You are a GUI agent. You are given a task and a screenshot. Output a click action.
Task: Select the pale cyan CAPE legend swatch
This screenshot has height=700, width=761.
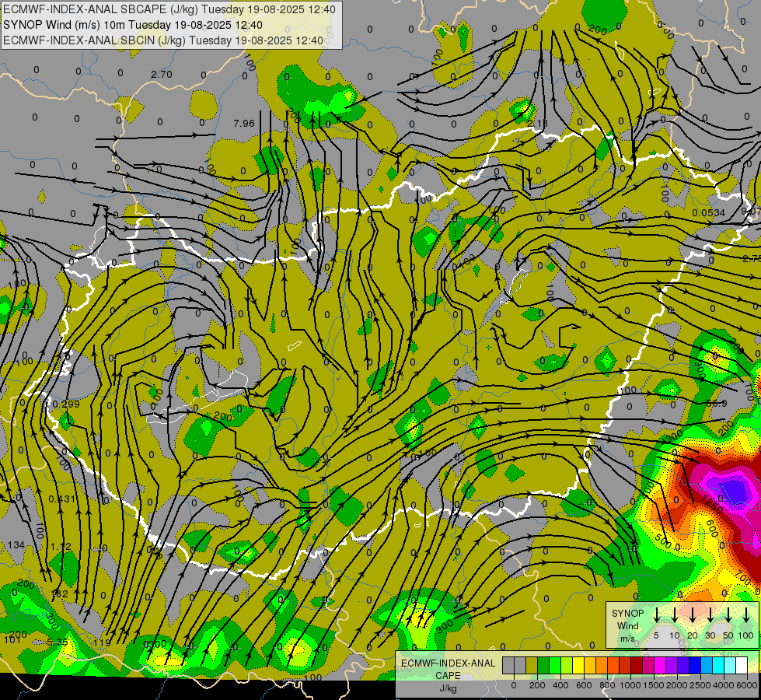[x=729, y=665]
